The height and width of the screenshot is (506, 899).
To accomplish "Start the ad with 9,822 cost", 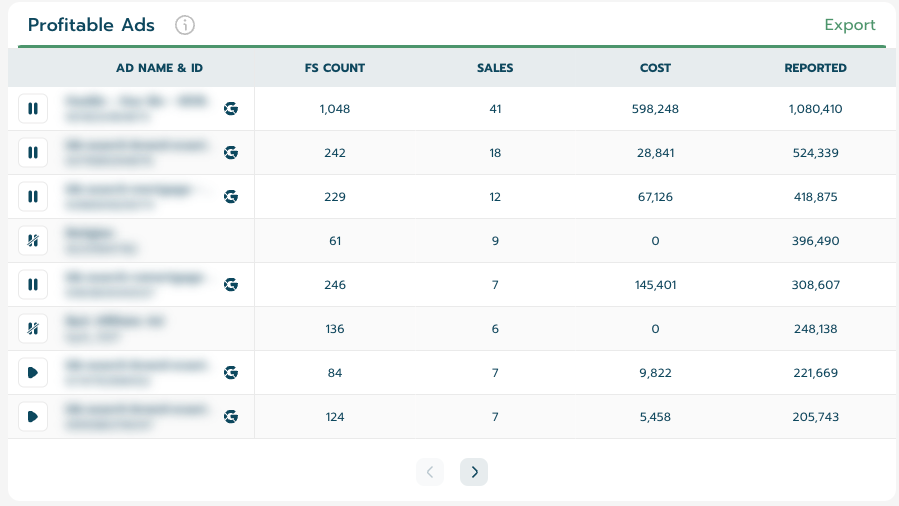I will [33, 373].
